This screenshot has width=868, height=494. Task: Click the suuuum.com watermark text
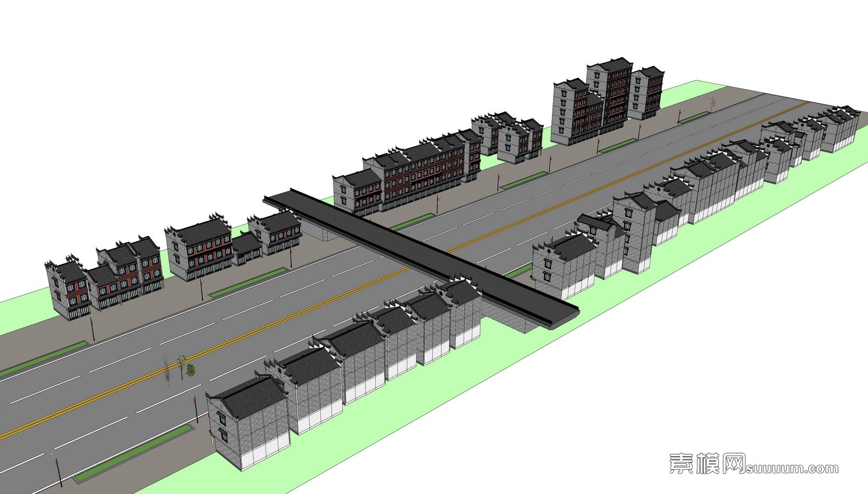coord(792,468)
